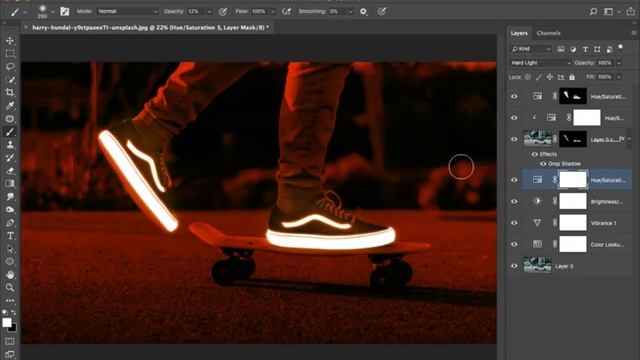This screenshot has height=360, width=640.
Task: Select the Hand tool
Action: point(10,275)
